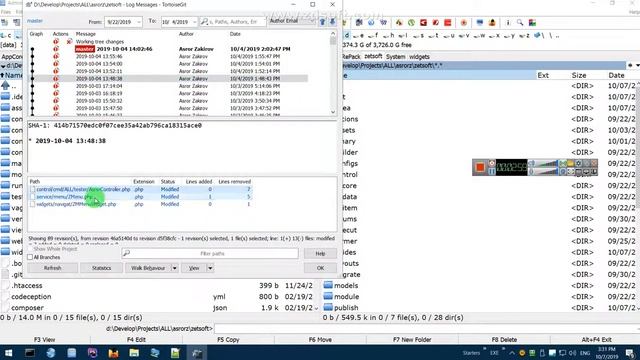The height and width of the screenshot is (360, 640).
Task: Open File Explorer from the taskbar
Action: pos(134,353)
